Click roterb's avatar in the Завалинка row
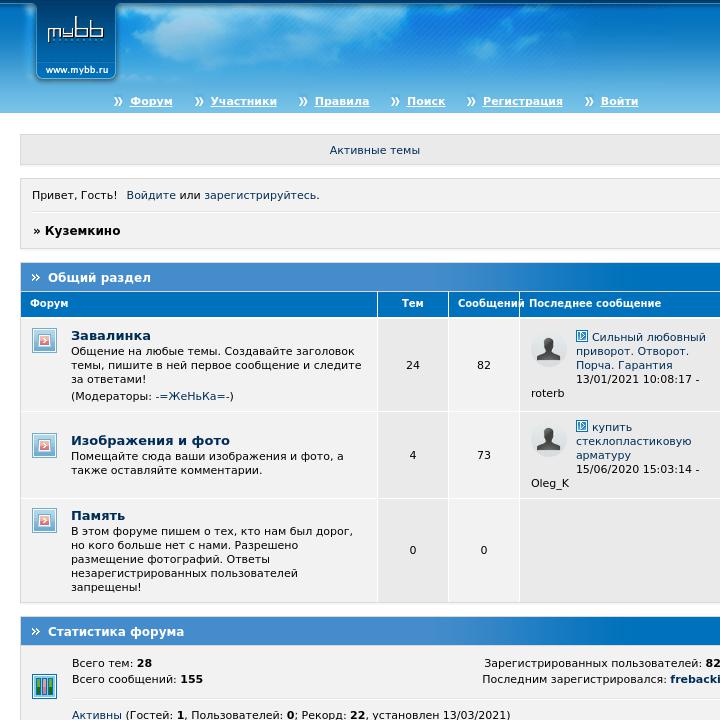The image size is (720, 720). click(x=549, y=349)
